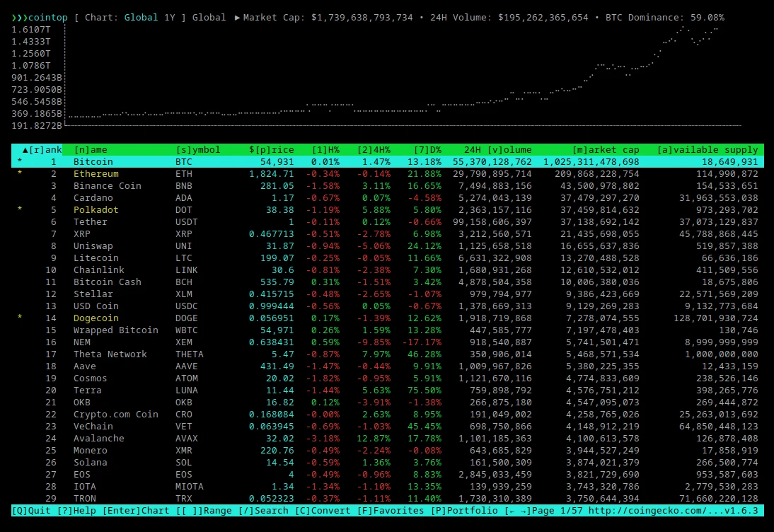Show [F]Favorites from the bottom bar

pos(391,510)
